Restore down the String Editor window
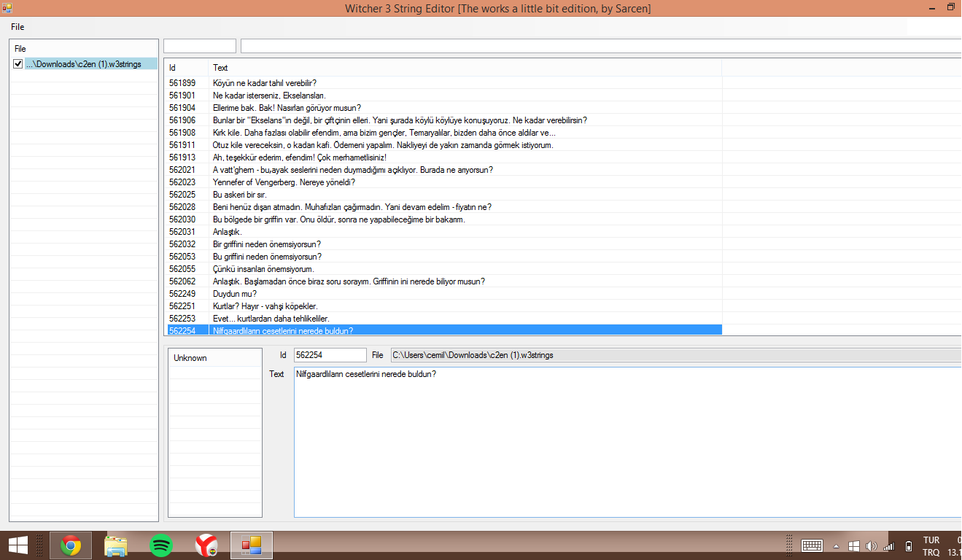This screenshot has height=560, width=962. pos(951,7)
